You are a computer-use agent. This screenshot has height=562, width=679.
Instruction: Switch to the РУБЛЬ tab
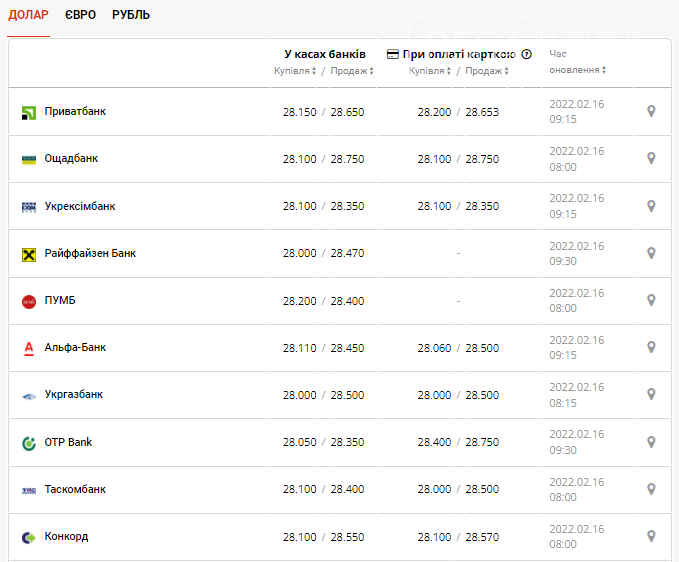pyautogui.click(x=131, y=15)
